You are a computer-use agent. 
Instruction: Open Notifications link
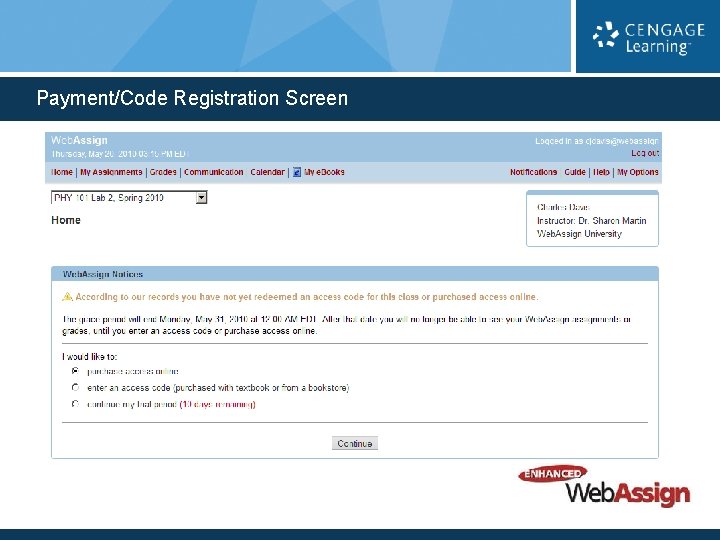534,172
